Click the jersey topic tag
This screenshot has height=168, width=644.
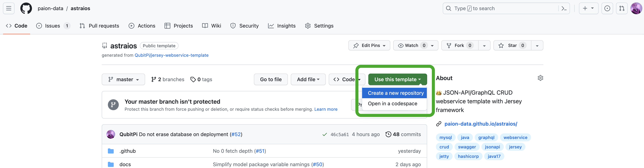click(x=515, y=147)
